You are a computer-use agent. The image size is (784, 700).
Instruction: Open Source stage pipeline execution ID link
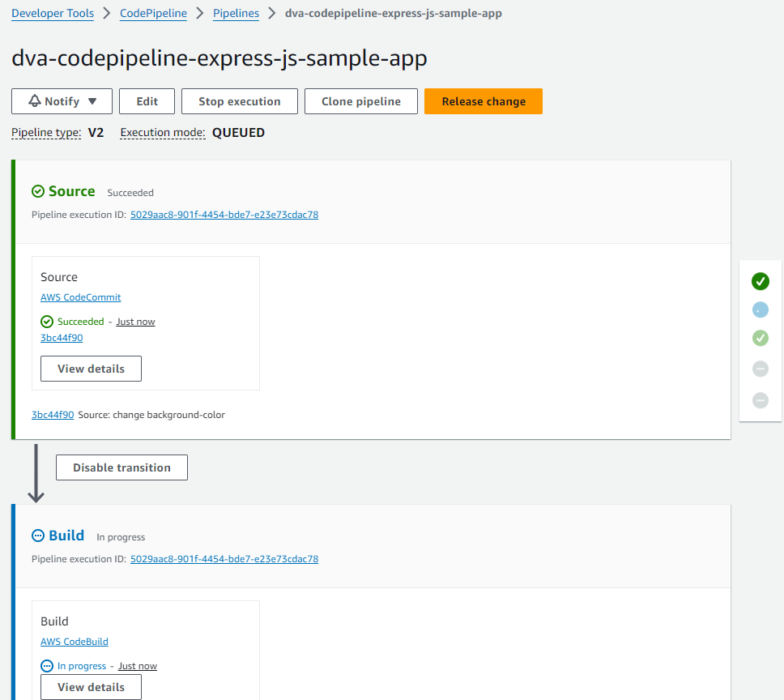224,215
